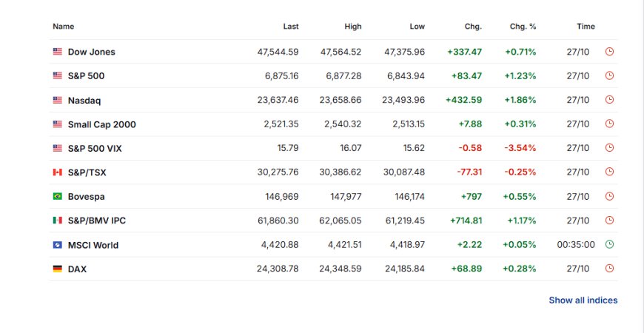644x333 pixels.
Task: Click the red clock icon in Bovespa row
Action: (609, 196)
